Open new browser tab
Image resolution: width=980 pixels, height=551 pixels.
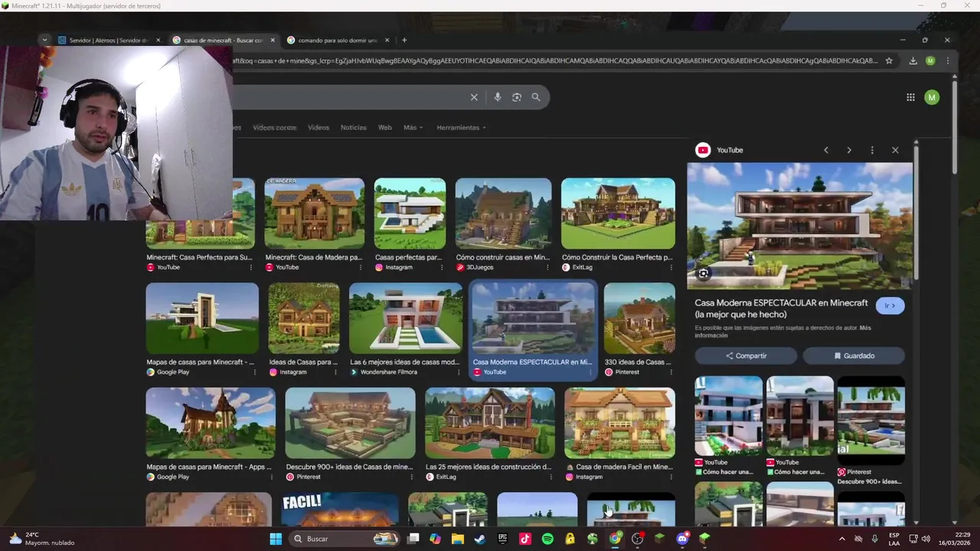click(x=405, y=40)
